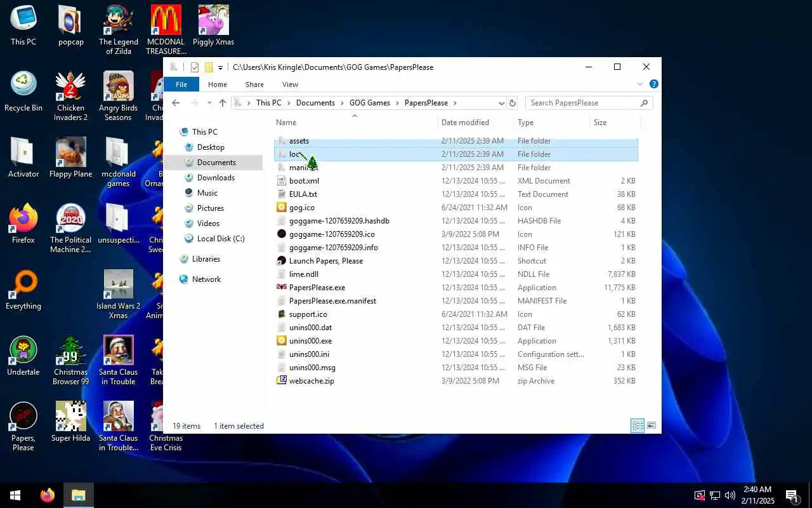Select Pictures in navigation pane
812x508 pixels.
click(x=210, y=208)
